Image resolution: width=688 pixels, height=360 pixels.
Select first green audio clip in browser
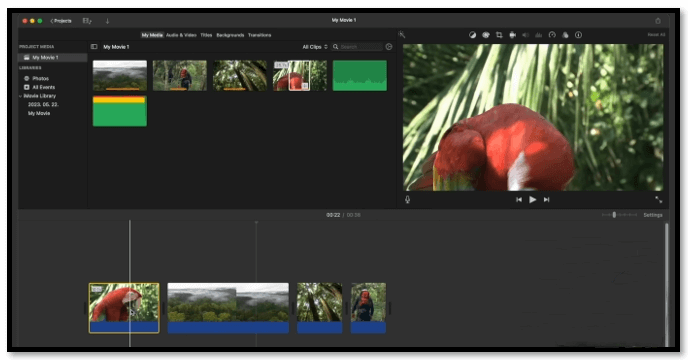[360, 76]
